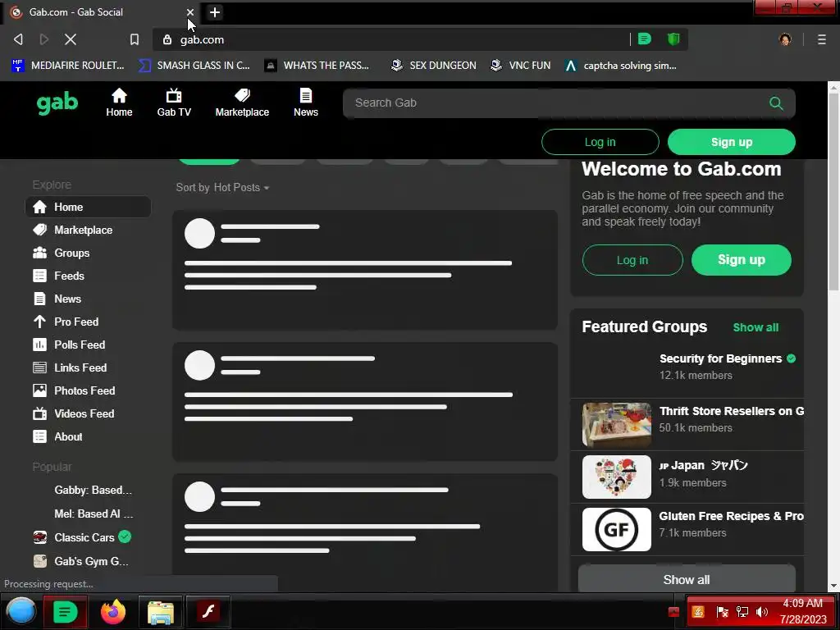This screenshot has height=630, width=840.
Task: Expand the Sort by Hot Posts dropdown
Action: pos(222,188)
